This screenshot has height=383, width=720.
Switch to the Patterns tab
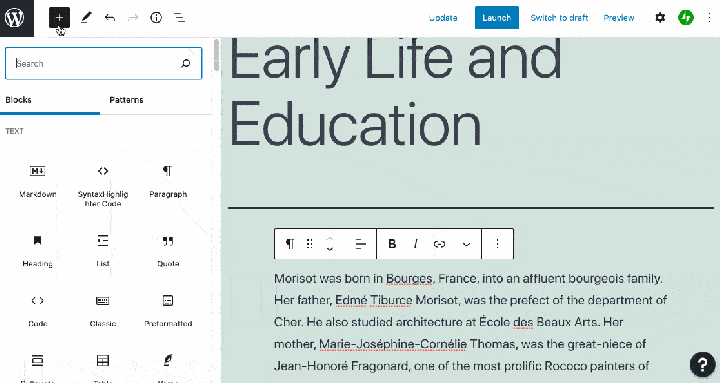[126, 100]
